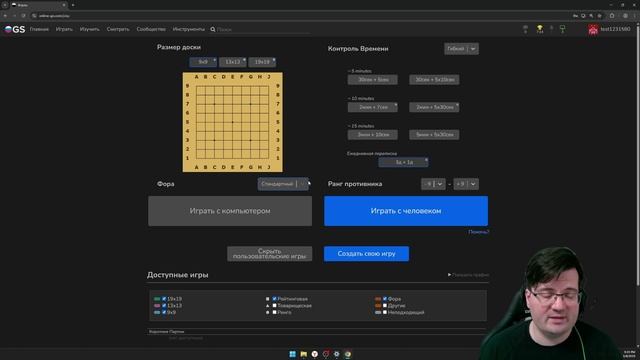
Task: Select the 30сек + 5сек time setting
Action: click(373, 80)
